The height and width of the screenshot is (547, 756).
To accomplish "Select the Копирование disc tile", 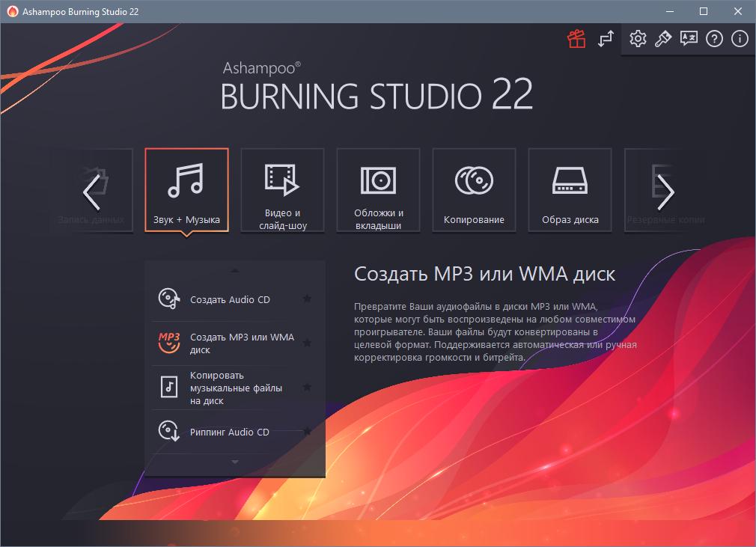I will coord(474,190).
